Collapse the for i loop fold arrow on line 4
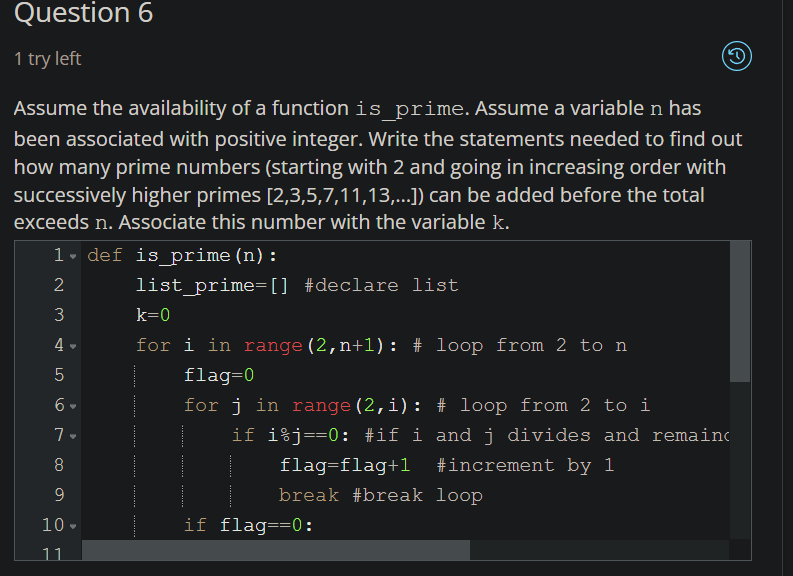Viewport: 793px width, 576px height. click(73, 347)
